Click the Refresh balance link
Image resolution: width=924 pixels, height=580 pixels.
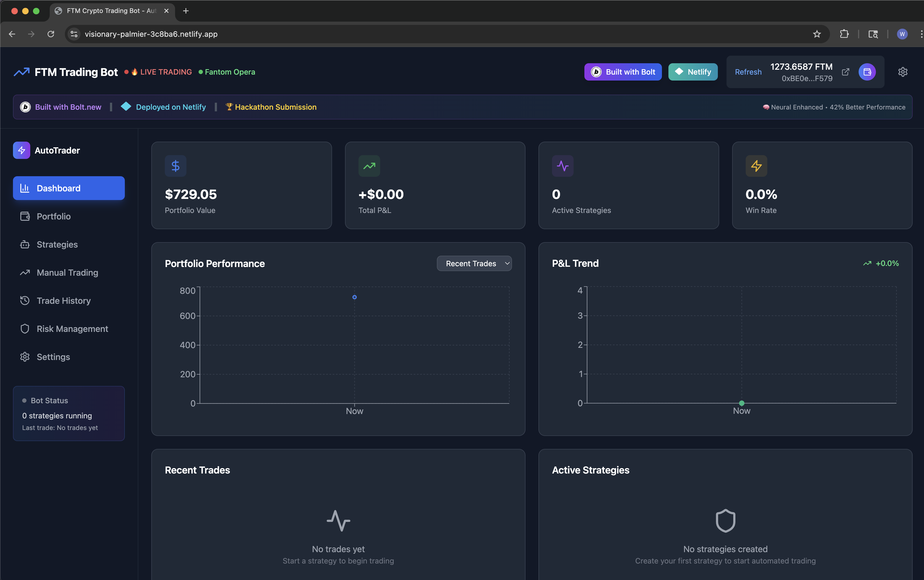[748, 72]
